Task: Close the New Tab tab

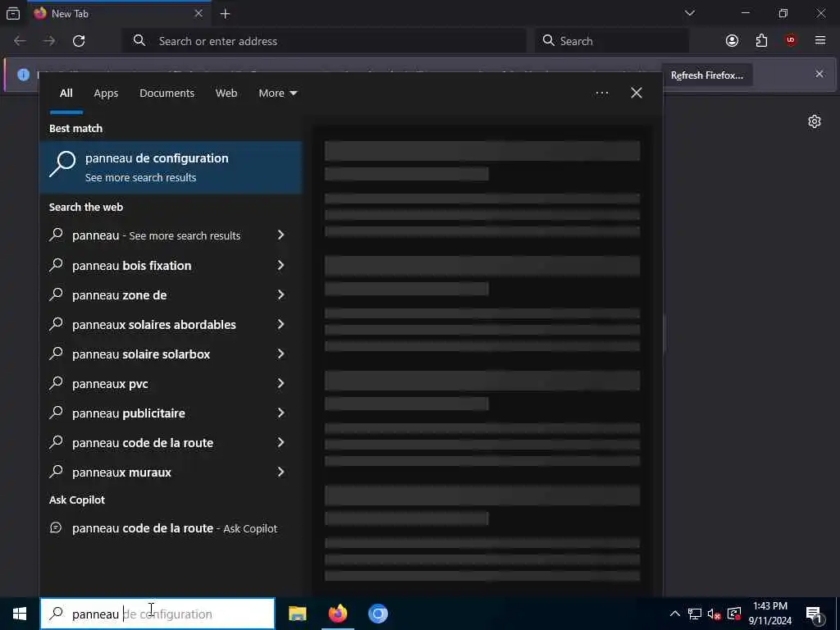Action: coord(199,13)
